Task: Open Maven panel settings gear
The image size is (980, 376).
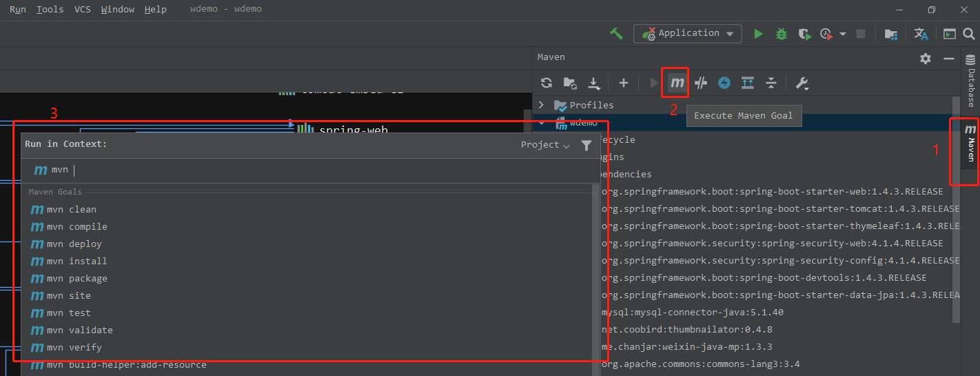Action: tap(926, 59)
